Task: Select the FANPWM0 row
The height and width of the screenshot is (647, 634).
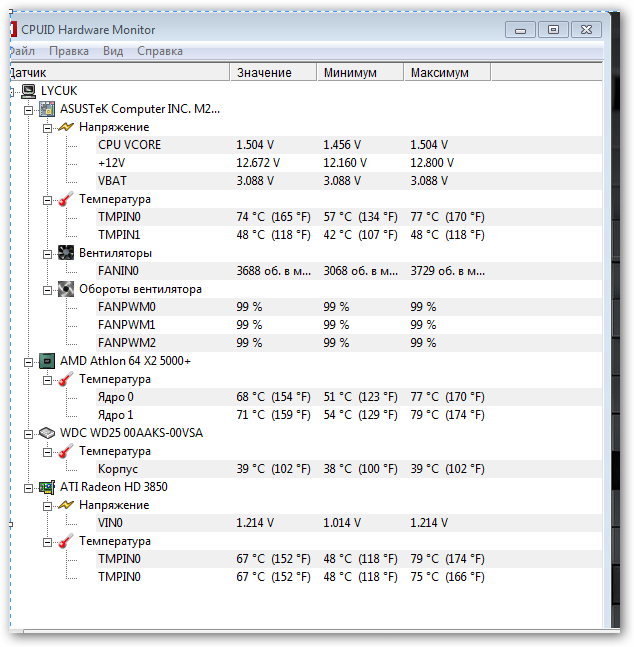Action: (349, 307)
